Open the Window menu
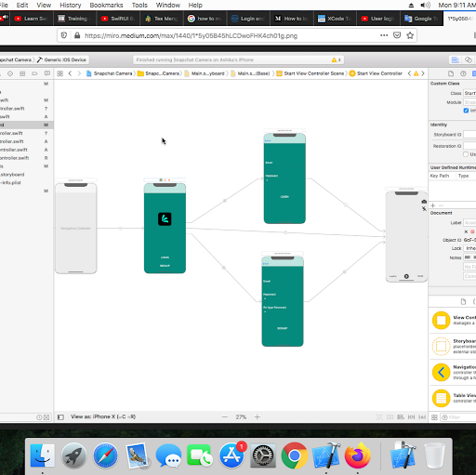Screen dimensions: 476x475 (x=168, y=5)
